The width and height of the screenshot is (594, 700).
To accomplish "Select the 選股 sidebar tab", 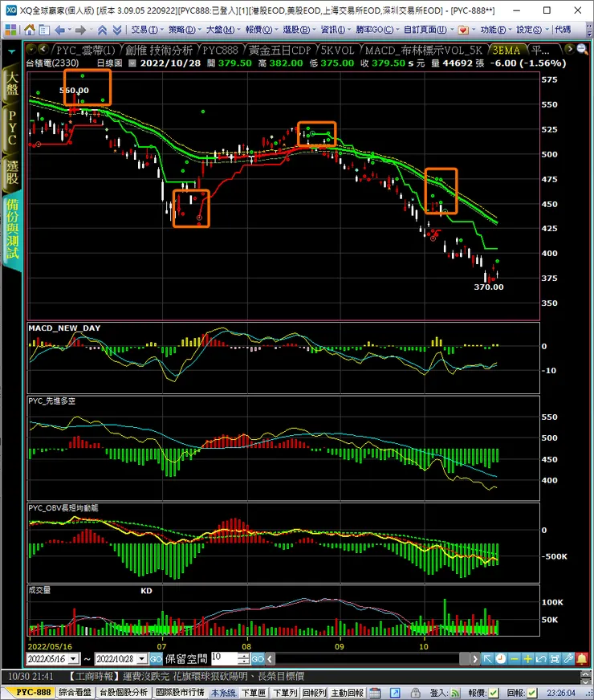I will coord(12,173).
